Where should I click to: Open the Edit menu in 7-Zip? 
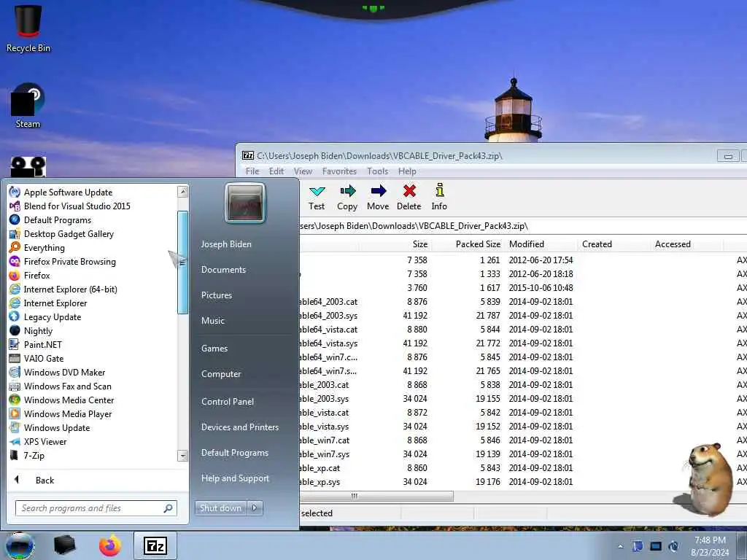point(276,171)
